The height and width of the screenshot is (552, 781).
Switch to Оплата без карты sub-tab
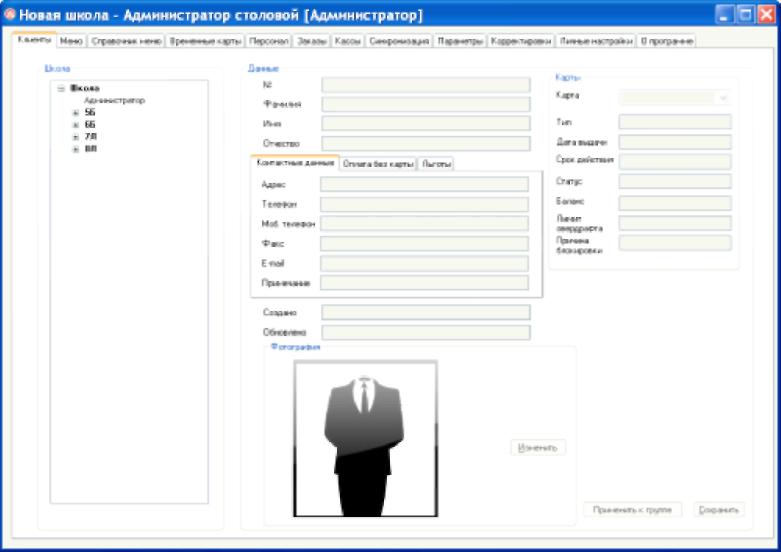click(379, 164)
